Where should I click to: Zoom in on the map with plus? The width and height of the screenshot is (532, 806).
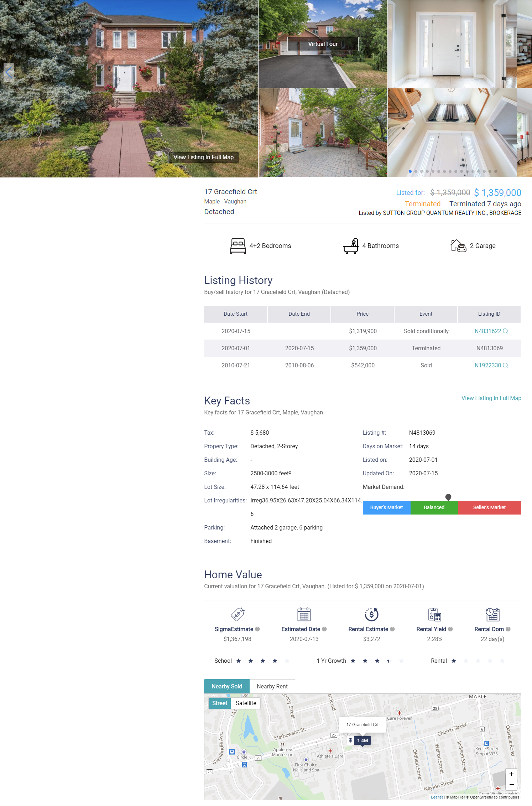(511, 774)
